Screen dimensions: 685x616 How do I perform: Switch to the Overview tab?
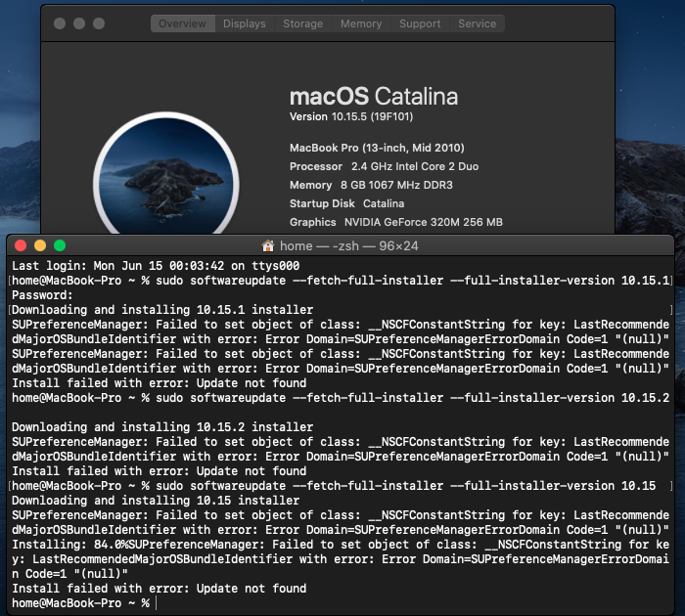click(183, 23)
